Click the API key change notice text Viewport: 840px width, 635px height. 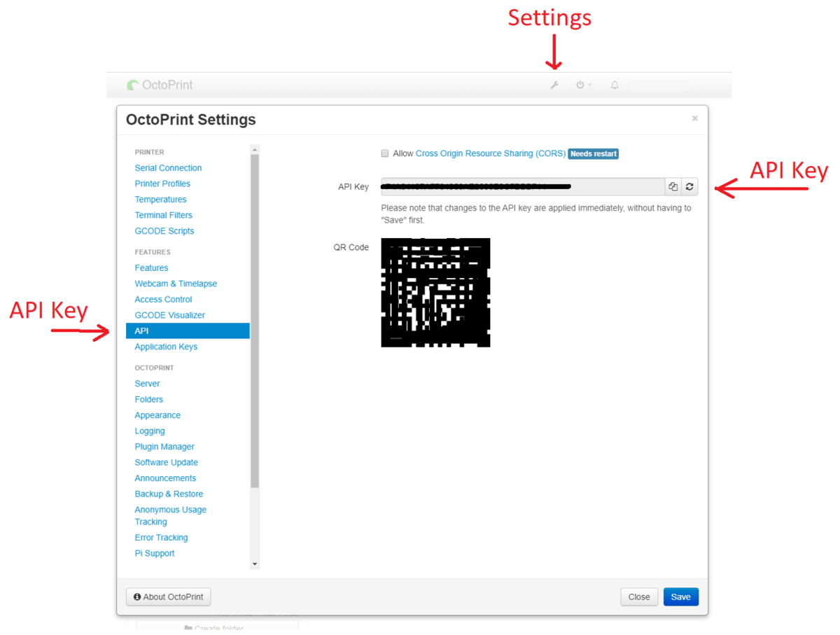pos(536,214)
